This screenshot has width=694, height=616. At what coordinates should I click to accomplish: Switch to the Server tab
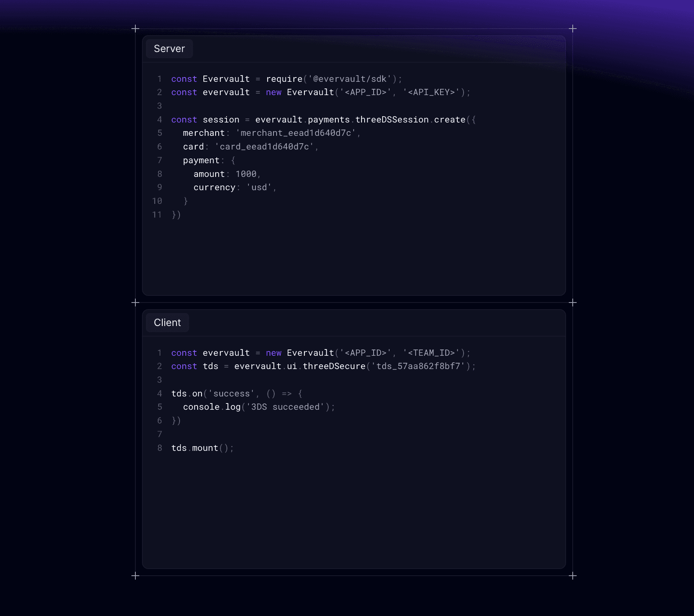point(169,49)
